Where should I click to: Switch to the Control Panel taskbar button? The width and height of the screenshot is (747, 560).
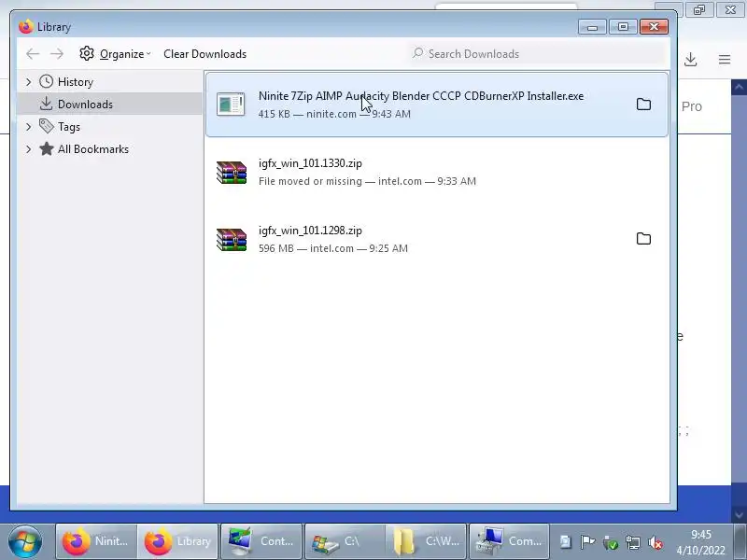[x=261, y=541]
